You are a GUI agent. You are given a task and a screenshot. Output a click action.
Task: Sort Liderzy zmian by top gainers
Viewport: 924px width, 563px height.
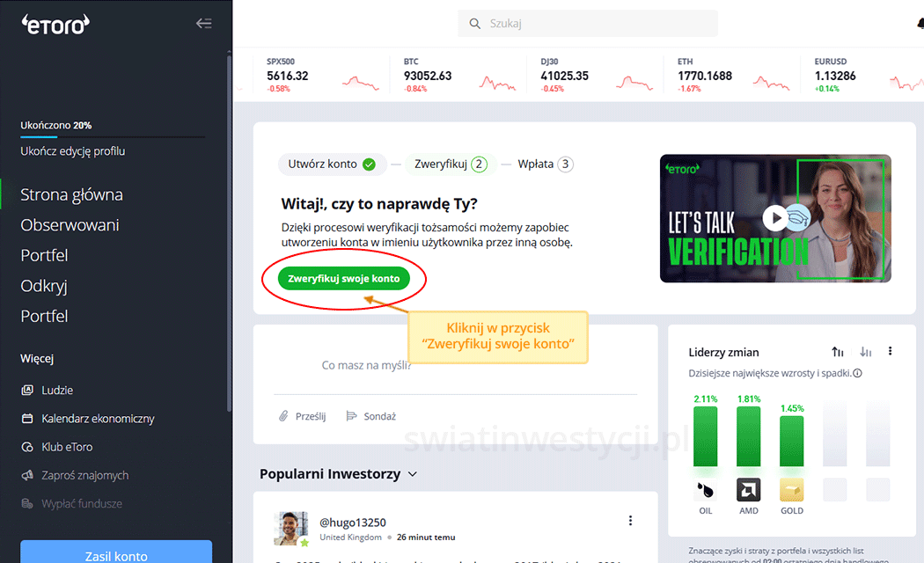click(838, 352)
